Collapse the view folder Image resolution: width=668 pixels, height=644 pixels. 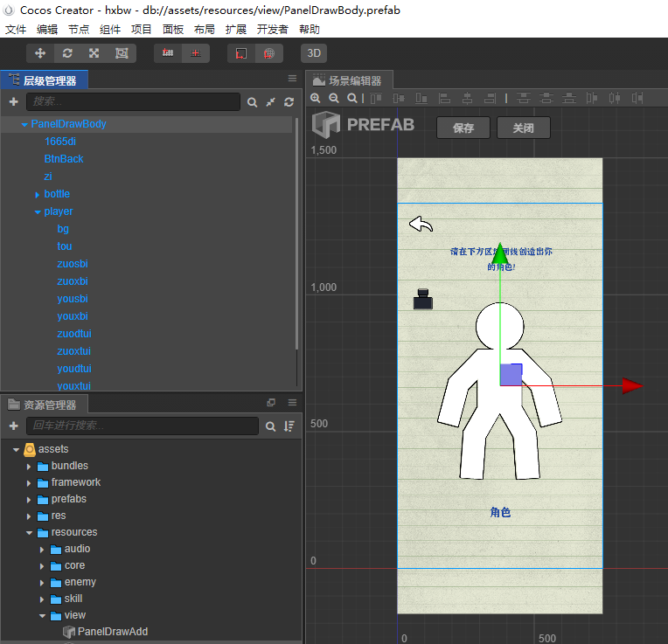point(42,615)
